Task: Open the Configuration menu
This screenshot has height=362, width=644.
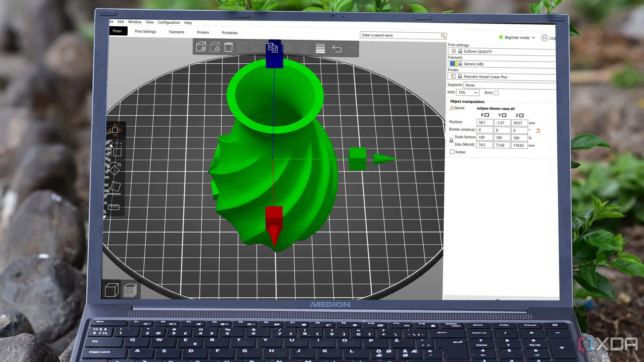Action: pos(169,22)
